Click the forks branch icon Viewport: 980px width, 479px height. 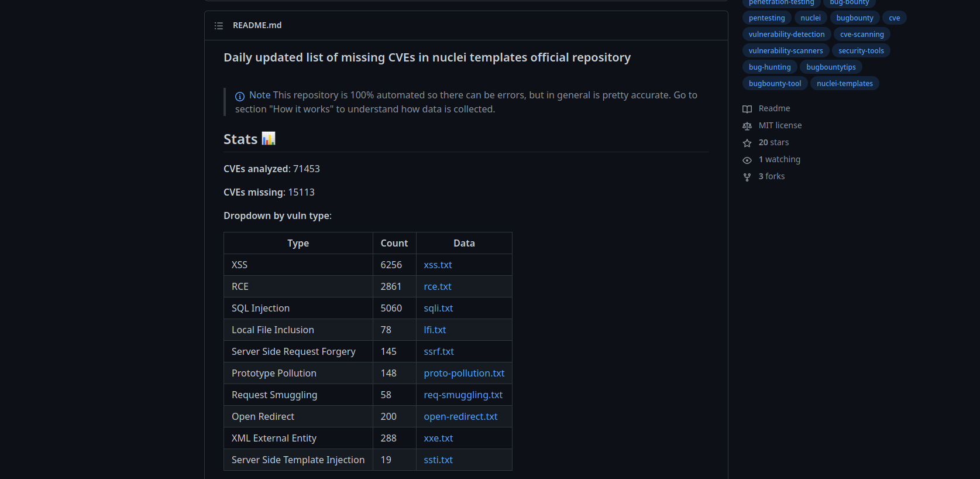pos(747,177)
